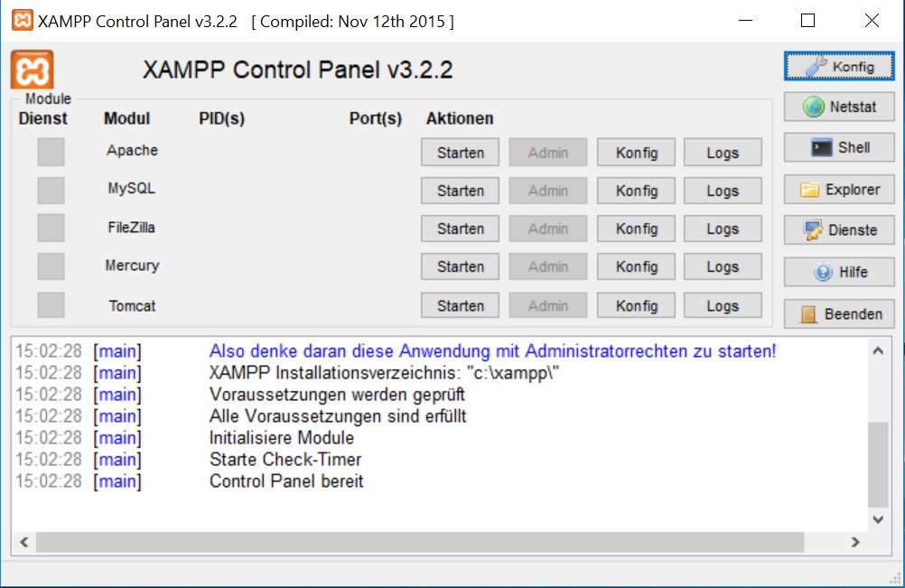This screenshot has height=588, width=905.
Task: Click the horizontal scrollbar right arrow
Action: click(854, 543)
